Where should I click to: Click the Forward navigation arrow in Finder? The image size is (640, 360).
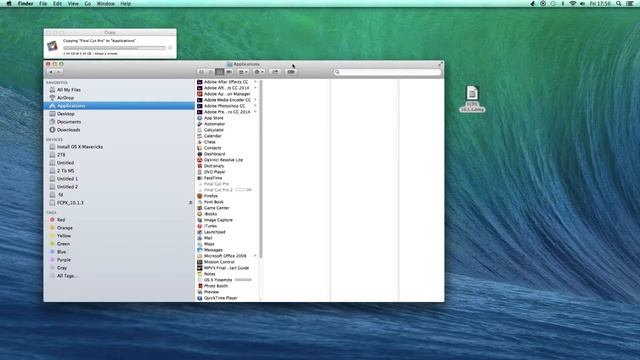59,72
